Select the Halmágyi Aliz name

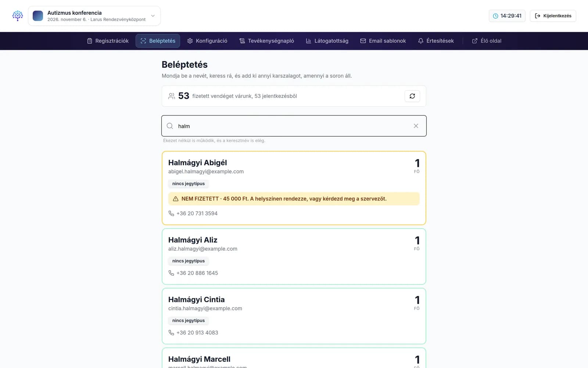193,240
